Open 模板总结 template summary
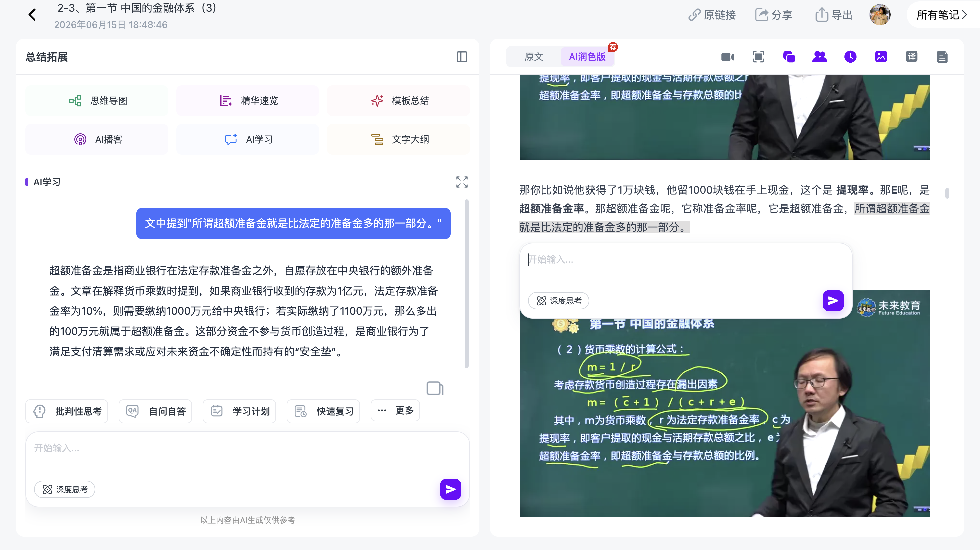The image size is (980, 550). click(398, 100)
